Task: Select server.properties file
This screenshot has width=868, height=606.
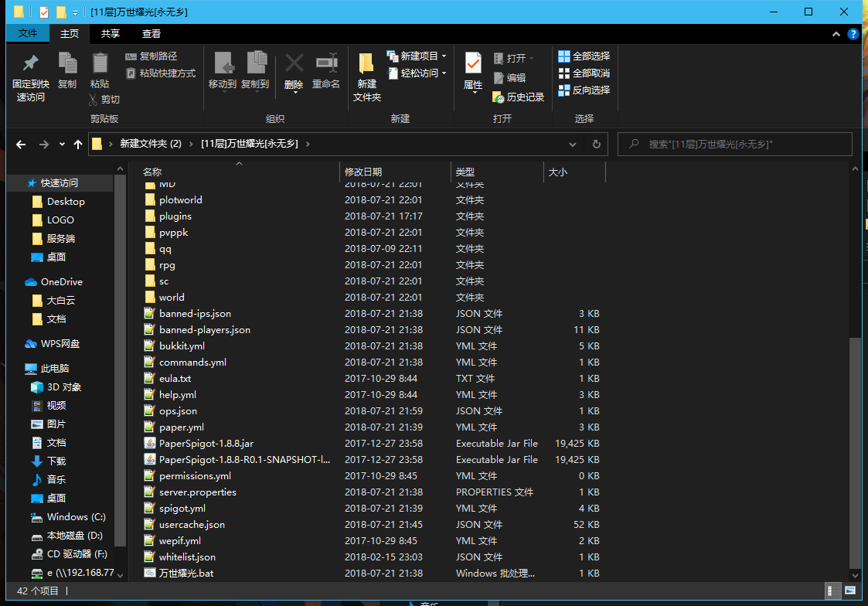Action: (198, 492)
